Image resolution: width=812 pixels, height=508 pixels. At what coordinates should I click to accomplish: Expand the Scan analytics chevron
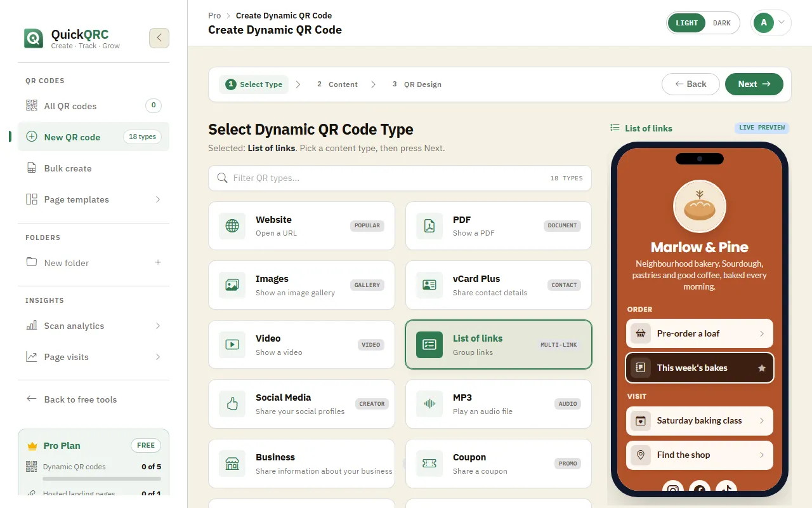[x=158, y=326]
